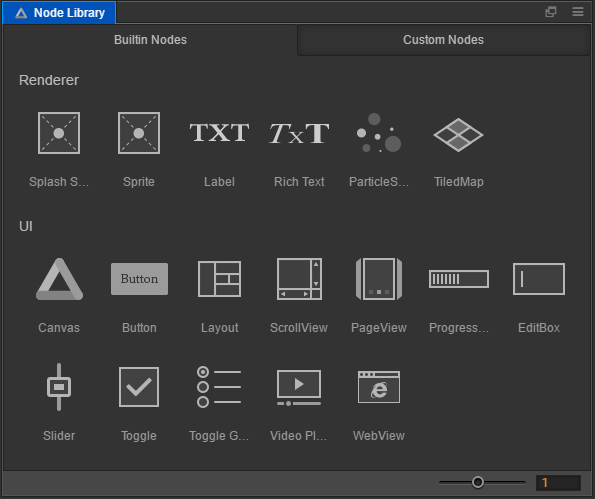The width and height of the screenshot is (595, 499).
Task: Click the zoom value field showing 1
Action: coord(558,483)
